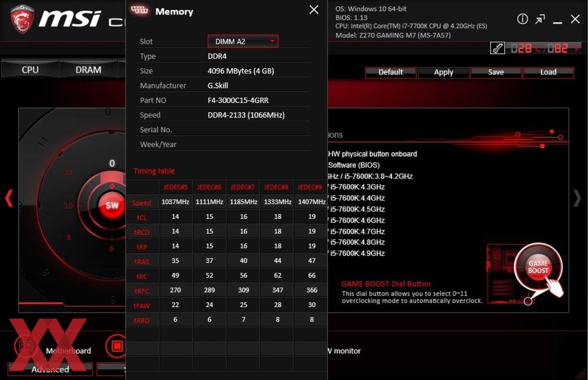
Task: Click the Part NO value F4-3000C15-4GRR
Action: click(x=238, y=100)
